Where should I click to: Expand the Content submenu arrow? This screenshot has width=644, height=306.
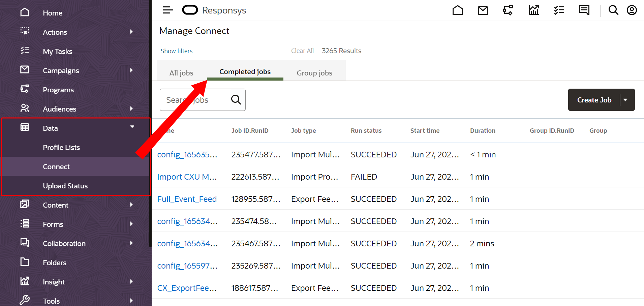[131, 205]
